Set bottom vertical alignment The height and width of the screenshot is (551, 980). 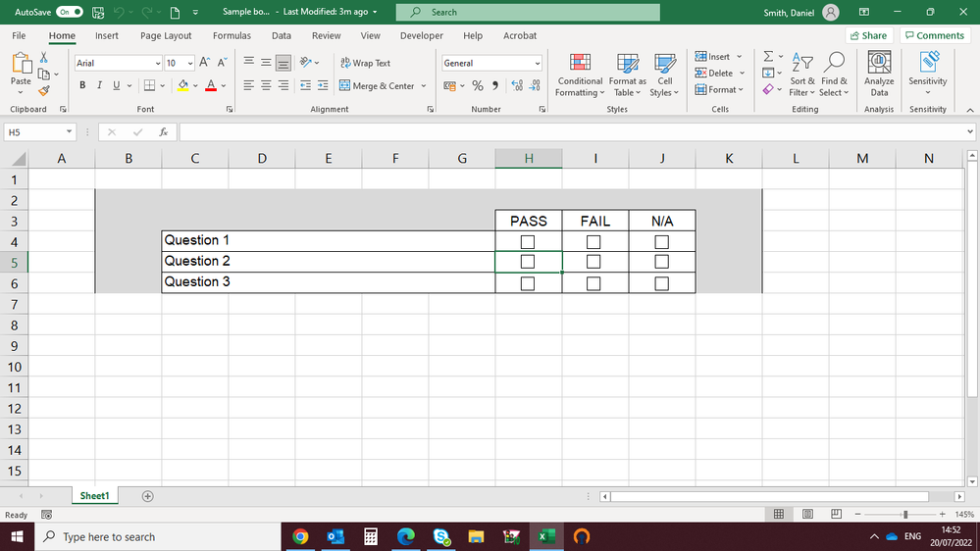click(284, 63)
